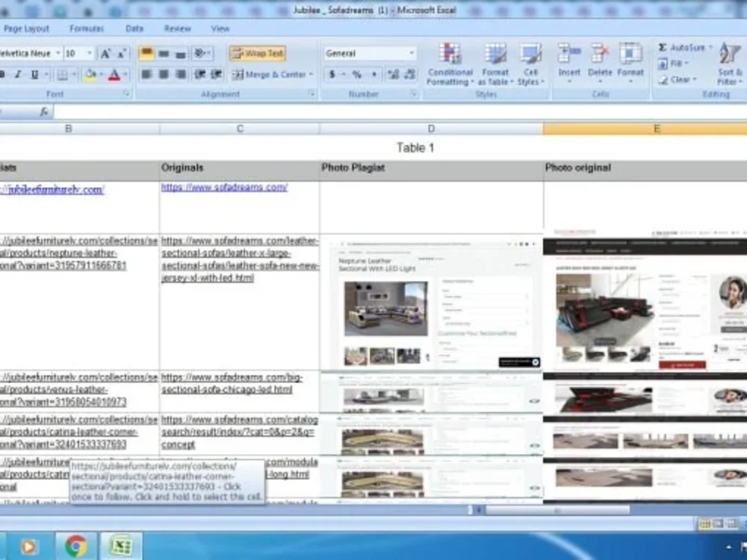Open the Clear tool
747x560 pixels.
pos(677,80)
